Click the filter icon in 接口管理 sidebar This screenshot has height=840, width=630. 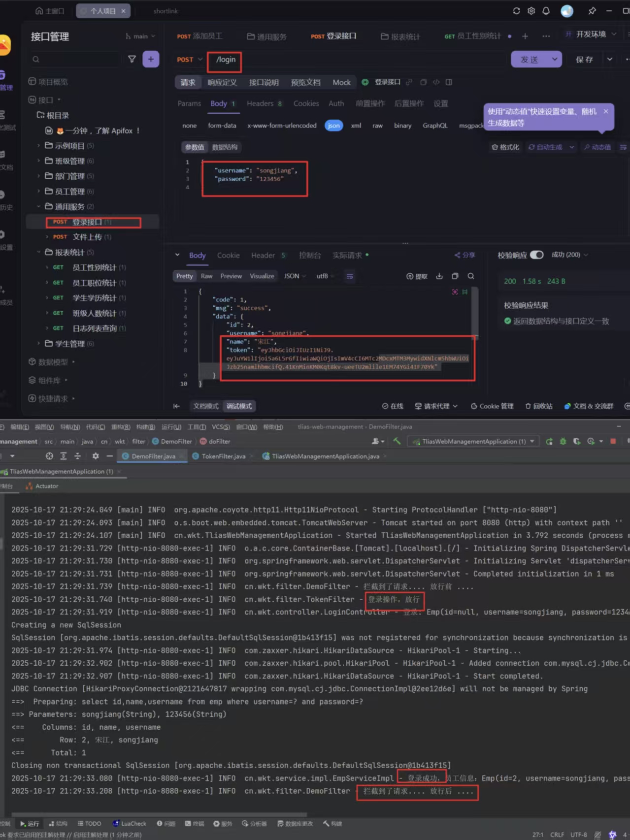point(132,59)
